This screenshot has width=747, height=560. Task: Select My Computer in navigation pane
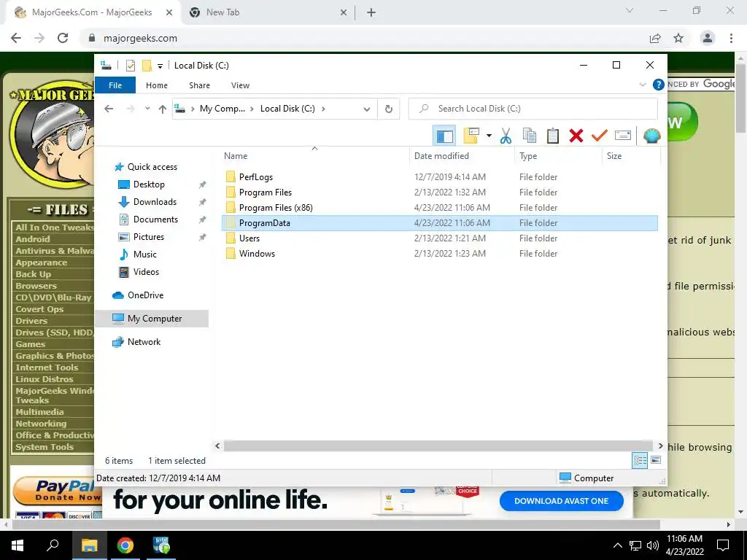click(152, 319)
